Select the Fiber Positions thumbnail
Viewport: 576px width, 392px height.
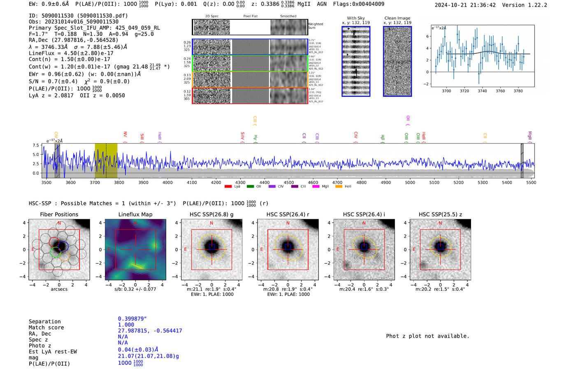[59, 250]
